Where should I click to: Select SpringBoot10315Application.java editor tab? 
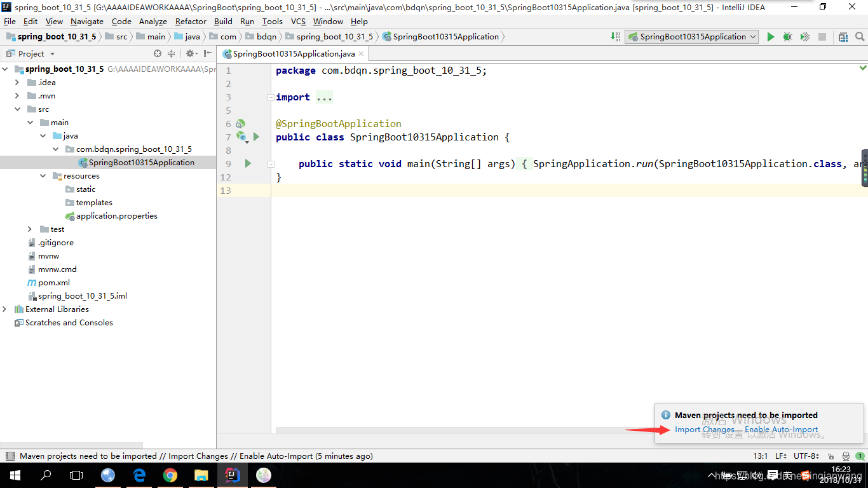(x=294, y=54)
